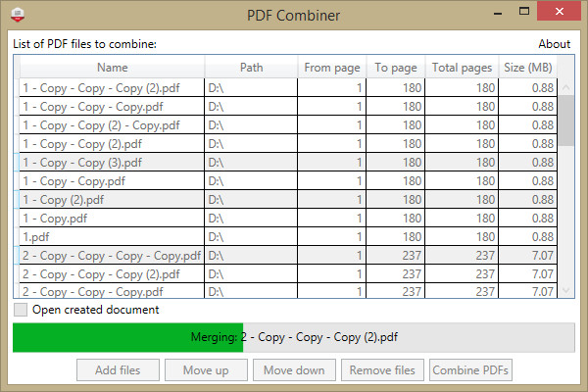Open the About link

pos(555,44)
